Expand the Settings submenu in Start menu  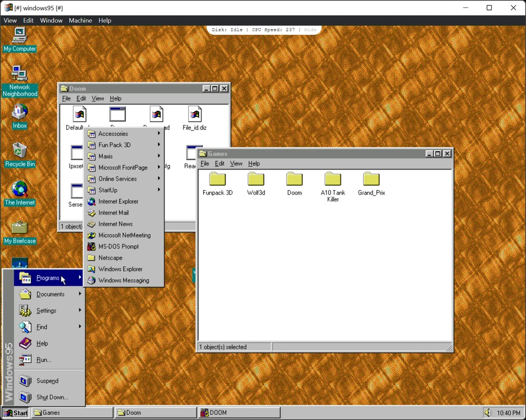tap(46, 311)
